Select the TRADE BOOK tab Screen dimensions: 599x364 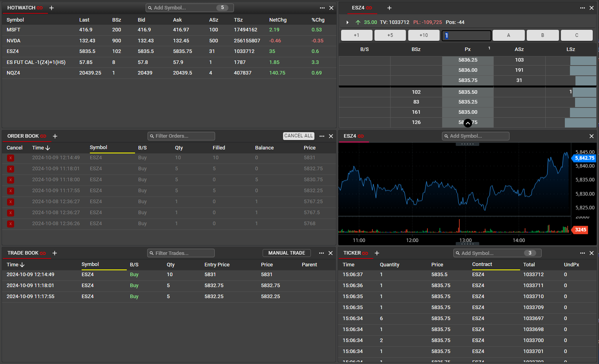pos(23,253)
